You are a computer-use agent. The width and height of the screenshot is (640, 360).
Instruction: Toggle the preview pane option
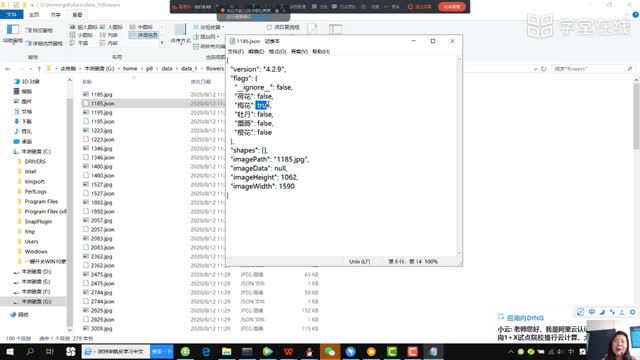click(39, 31)
